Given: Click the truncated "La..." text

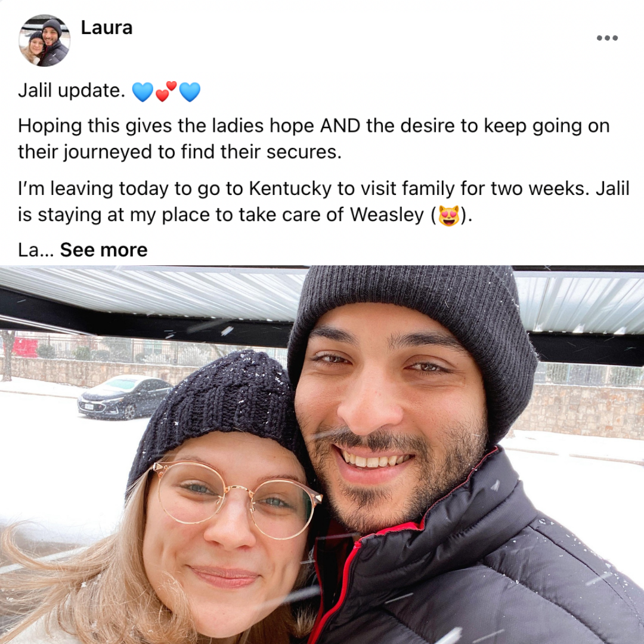Looking at the screenshot, I should (x=36, y=250).
